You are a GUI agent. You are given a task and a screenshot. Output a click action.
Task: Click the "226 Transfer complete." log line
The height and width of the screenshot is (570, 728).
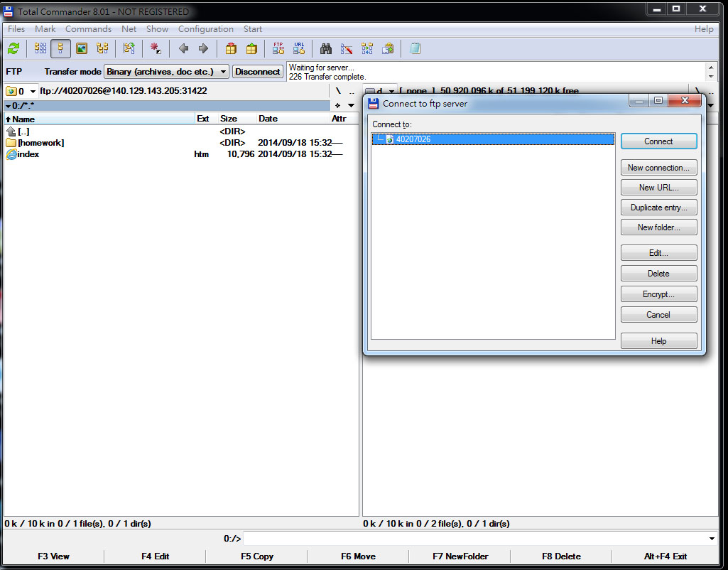pyautogui.click(x=327, y=77)
